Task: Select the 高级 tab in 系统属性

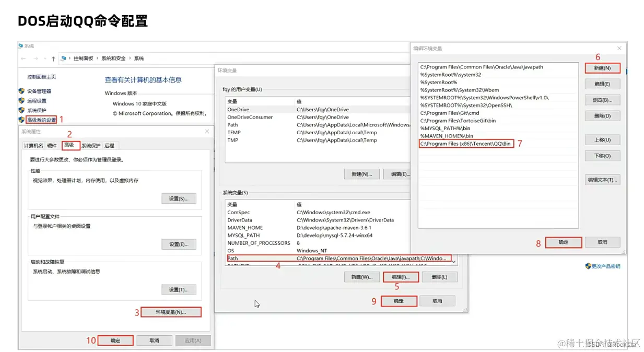Action: (69, 145)
